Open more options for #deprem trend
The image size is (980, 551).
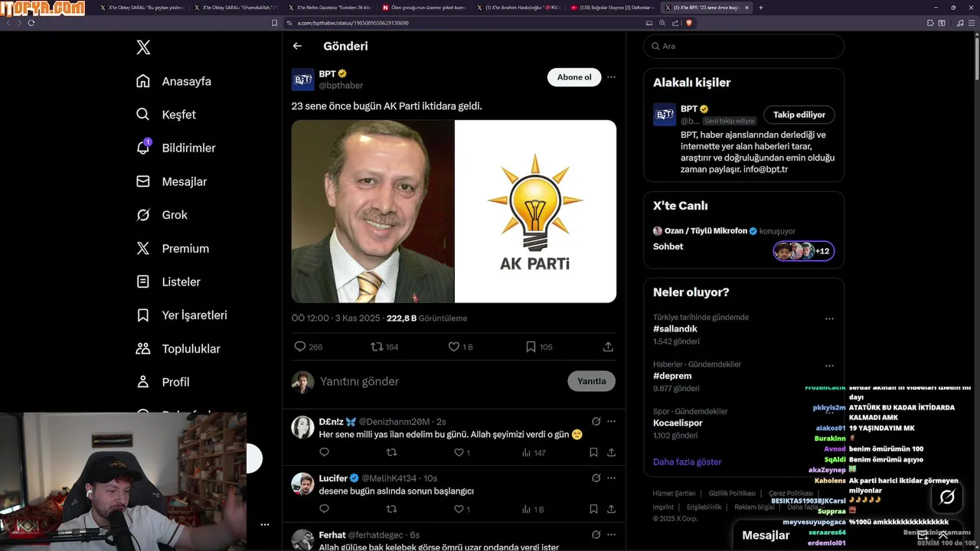click(829, 366)
